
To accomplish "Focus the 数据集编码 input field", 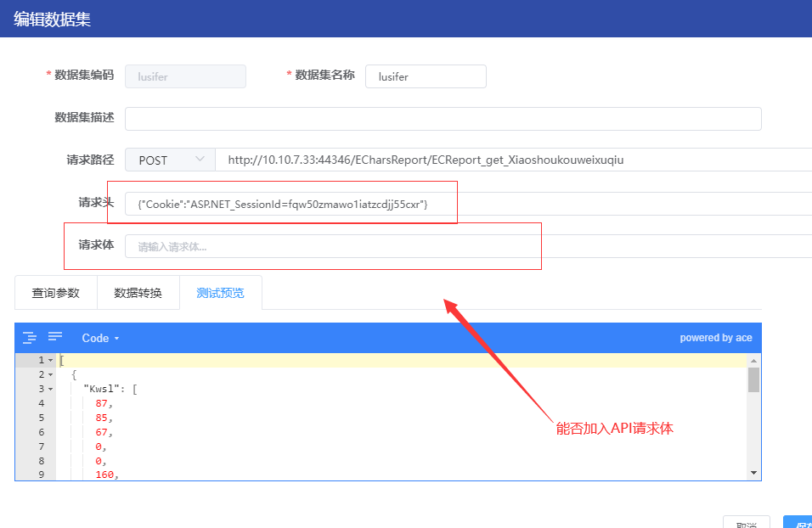I will (x=185, y=76).
